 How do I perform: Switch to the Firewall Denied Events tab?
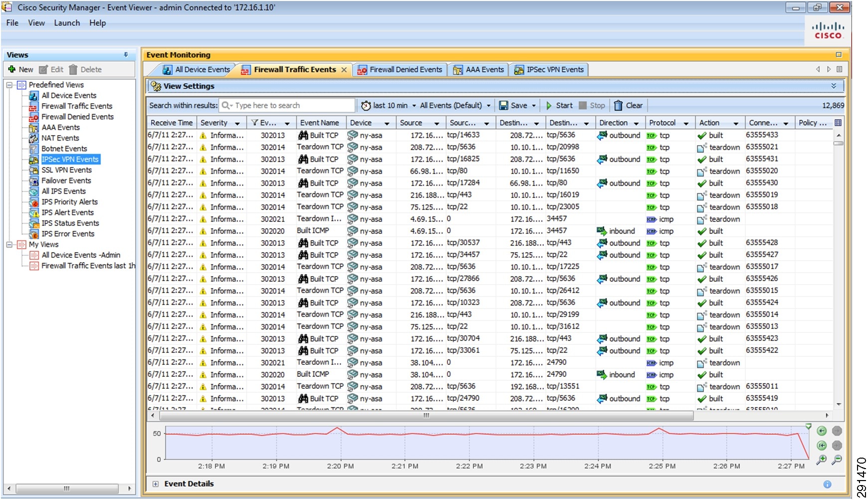[x=400, y=70]
